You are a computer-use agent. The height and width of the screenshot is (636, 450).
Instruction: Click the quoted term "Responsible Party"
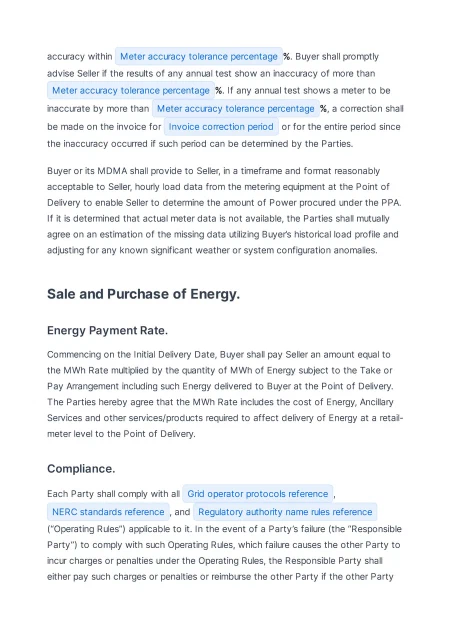tap(224, 537)
